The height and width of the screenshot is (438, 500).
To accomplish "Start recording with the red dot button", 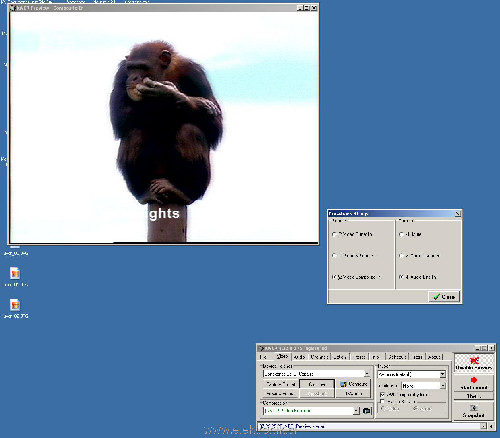I will click(x=474, y=383).
